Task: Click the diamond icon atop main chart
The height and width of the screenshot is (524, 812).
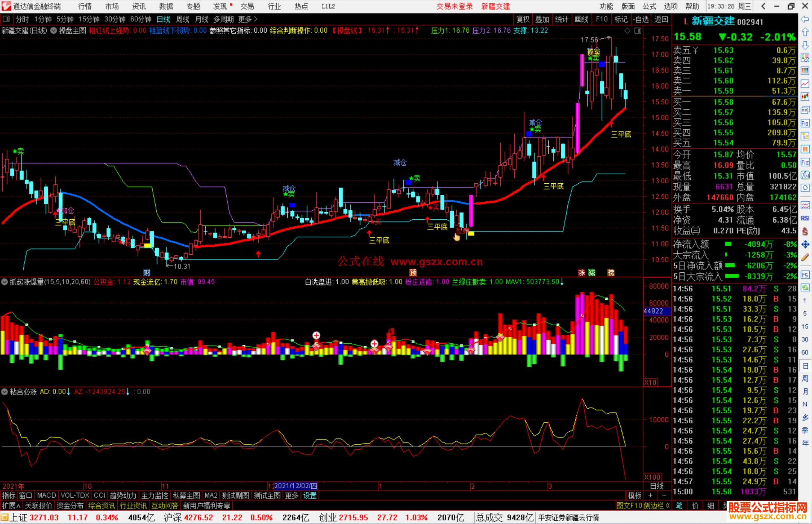Action: pyautogui.click(x=627, y=31)
